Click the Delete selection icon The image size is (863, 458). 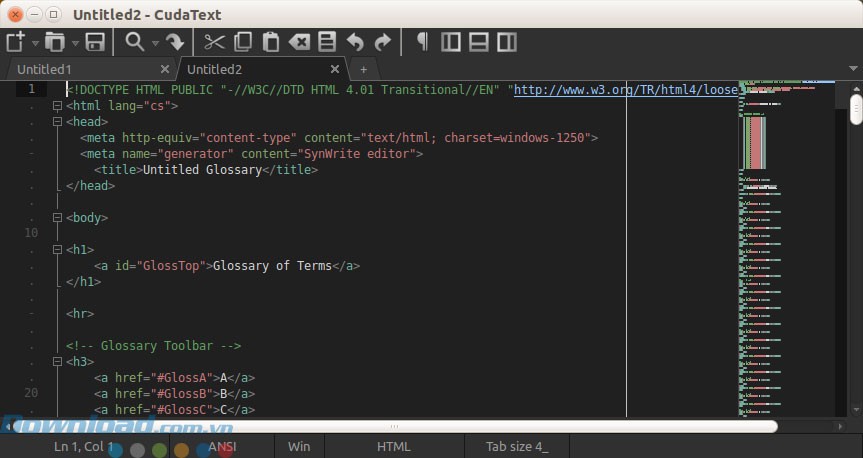pos(299,42)
